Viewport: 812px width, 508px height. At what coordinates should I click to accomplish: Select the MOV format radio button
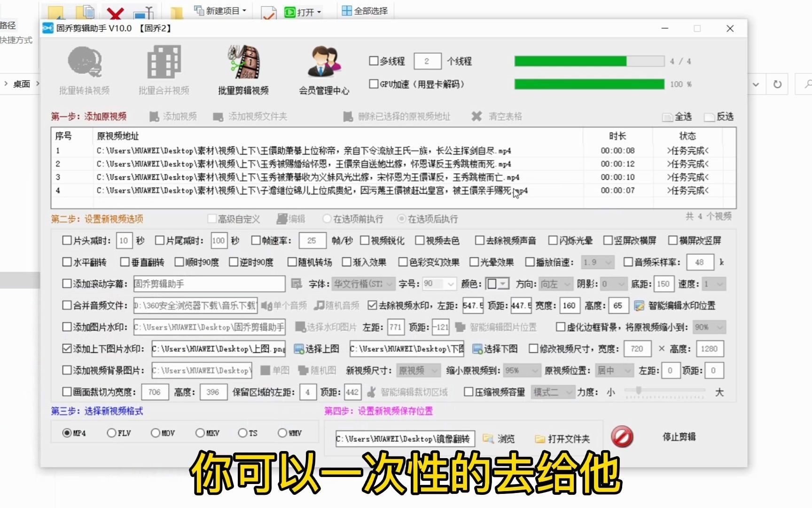click(156, 433)
